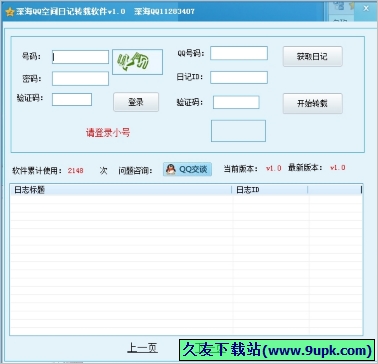Click the 当前版本 v1.0 value
Screen dimensions: 378x364
coord(274,168)
